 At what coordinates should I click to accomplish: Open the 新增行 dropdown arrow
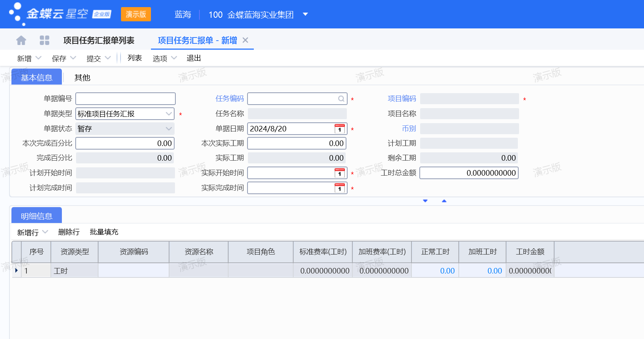(45, 232)
